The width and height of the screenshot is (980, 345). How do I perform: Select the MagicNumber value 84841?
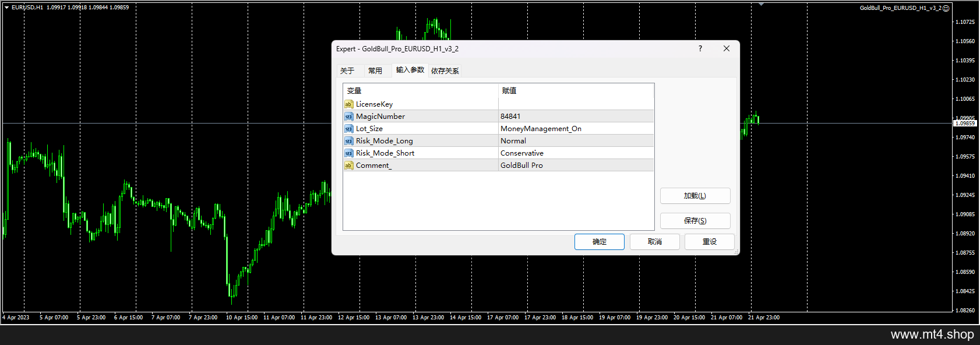pos(576,117)
